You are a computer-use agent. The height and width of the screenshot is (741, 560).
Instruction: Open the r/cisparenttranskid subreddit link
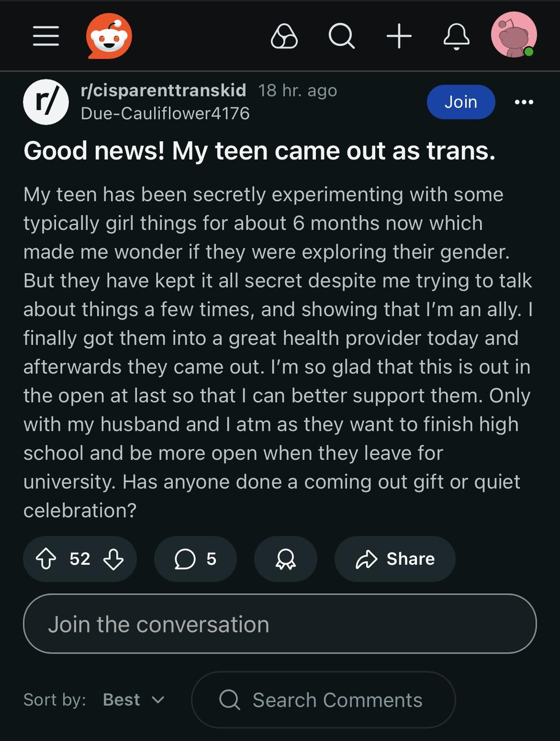click(164, 90)
